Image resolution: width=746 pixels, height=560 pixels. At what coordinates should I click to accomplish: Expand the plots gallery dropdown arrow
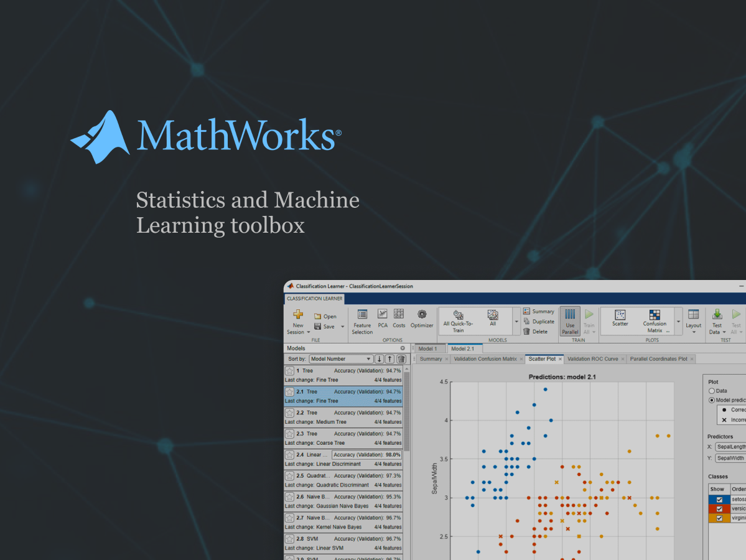[x=678, y=322]
